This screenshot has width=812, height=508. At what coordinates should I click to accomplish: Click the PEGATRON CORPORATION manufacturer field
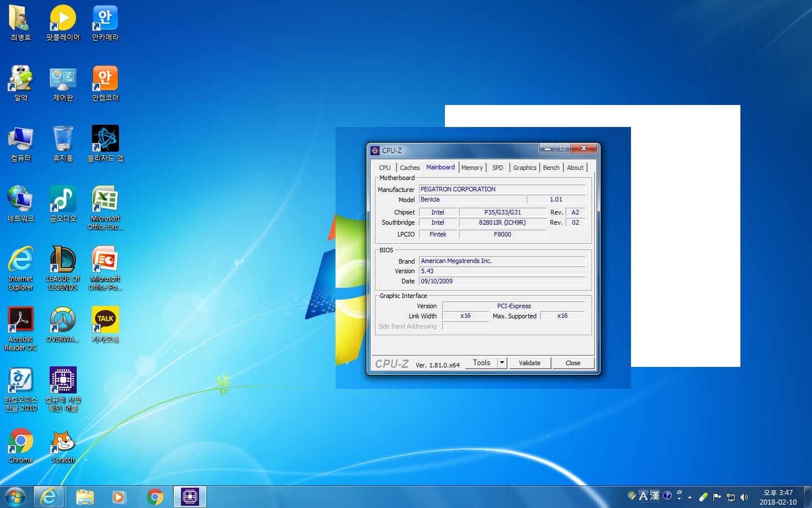(x=502, y=189)
